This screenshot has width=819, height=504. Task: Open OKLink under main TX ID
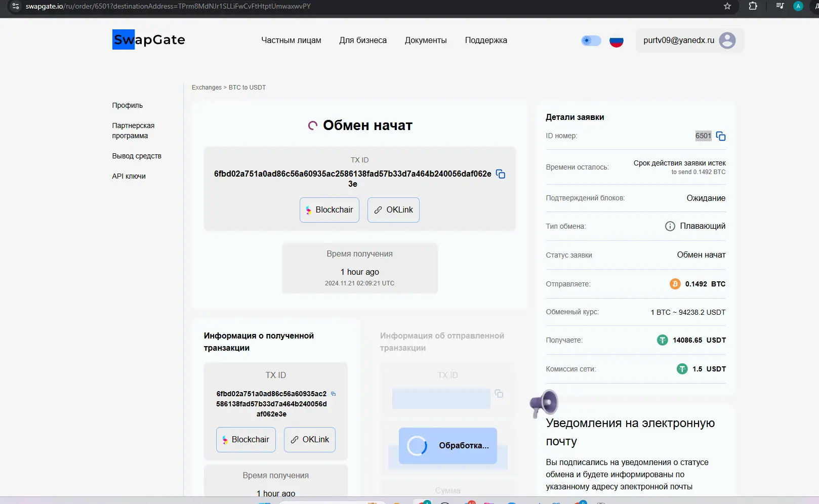click(393, 210)
